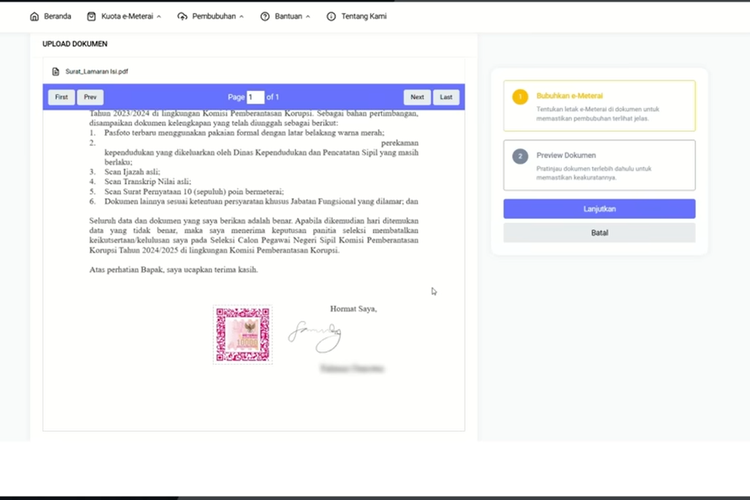
Task: Click the Beranda home icon
Action: [x=35, y=16]
